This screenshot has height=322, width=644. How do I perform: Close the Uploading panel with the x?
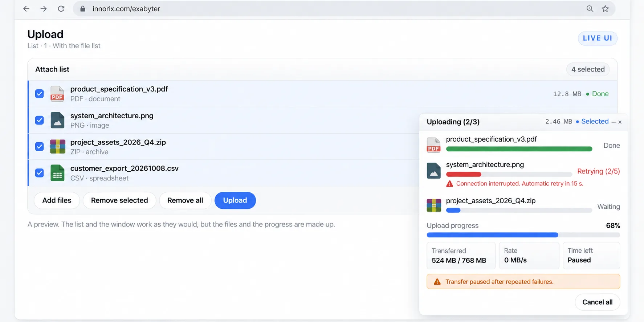(620, 122)
